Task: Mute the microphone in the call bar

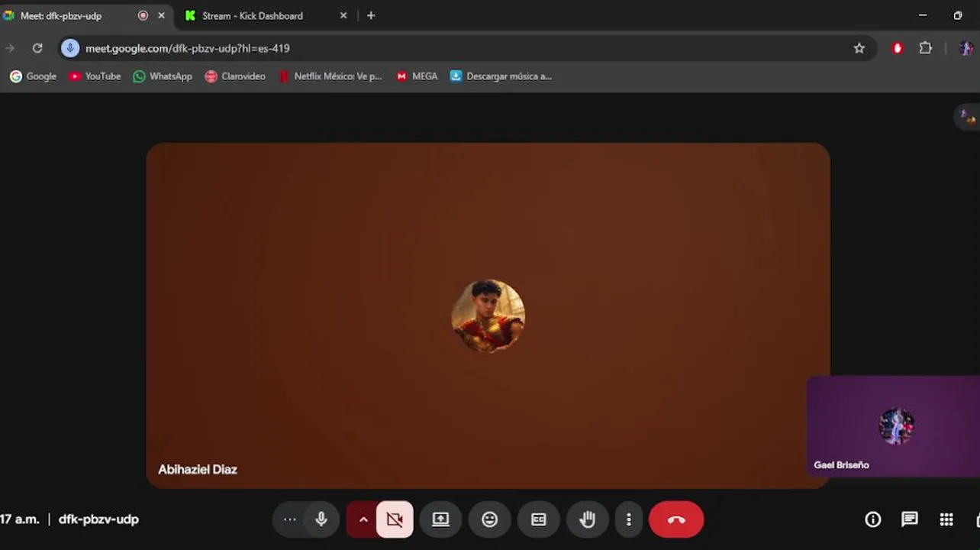Action: 321,519
